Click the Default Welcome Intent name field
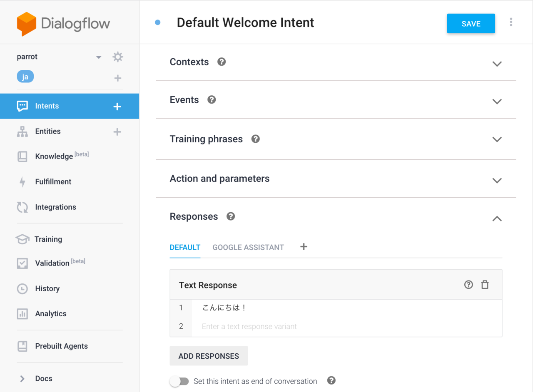The width and height of the screenshot is (533, 392). tap(246, 22)
